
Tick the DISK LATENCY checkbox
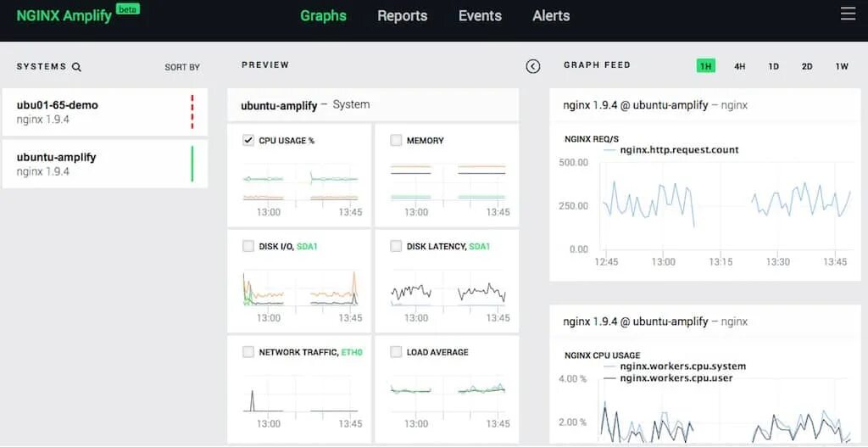[396, 246]
